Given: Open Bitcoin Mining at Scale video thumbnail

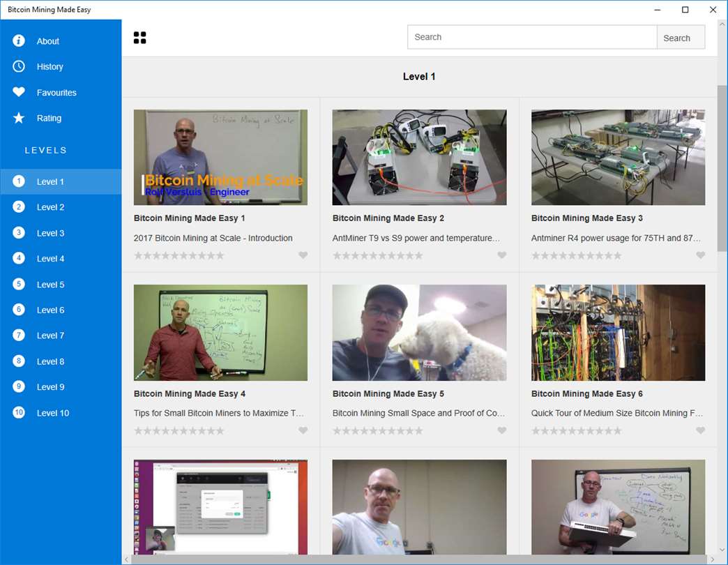Looking at the screenshot, I should (220, 158).
